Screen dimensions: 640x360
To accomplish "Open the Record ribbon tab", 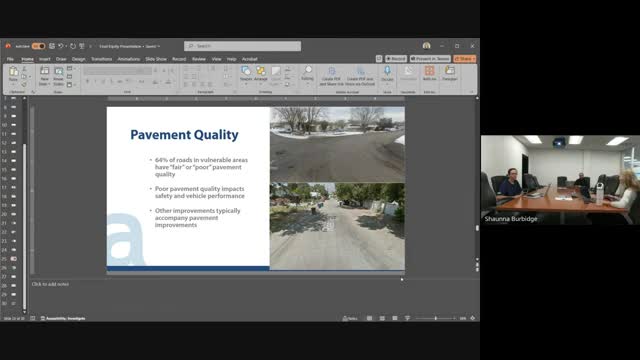I will (179, 59).
